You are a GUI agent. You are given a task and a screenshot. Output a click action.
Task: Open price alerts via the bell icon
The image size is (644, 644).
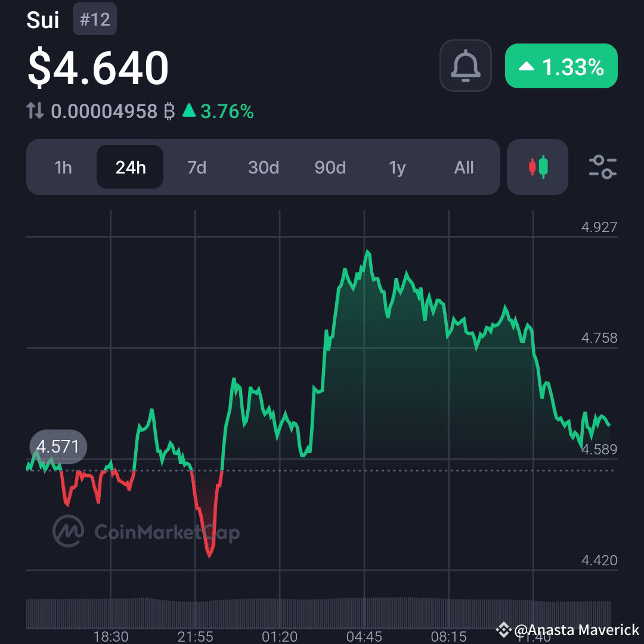coord(465,66)
